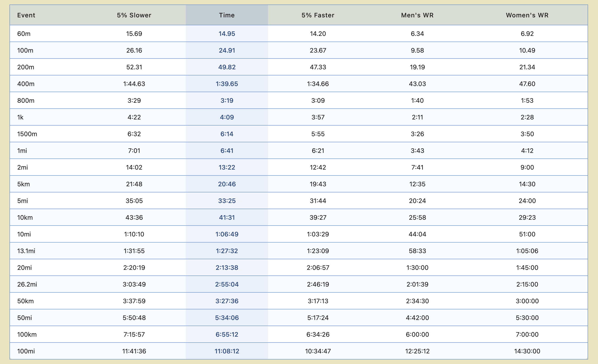Select the women's marathon record 2:15:00
The image size is (598, 364).
pyautogui.click(x=527, y=284)
